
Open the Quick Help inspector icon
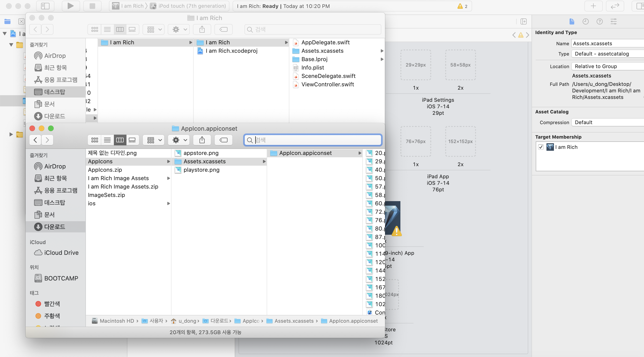pos(599,21)
